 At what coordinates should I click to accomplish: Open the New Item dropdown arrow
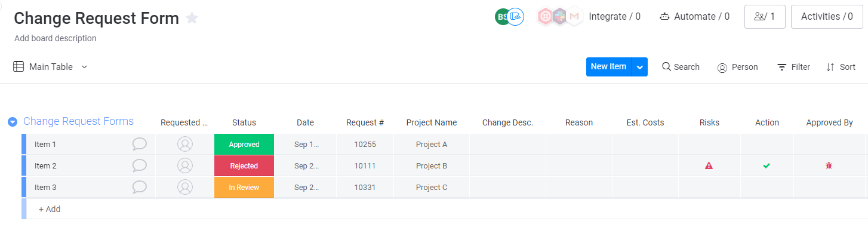pyautogui.click(x=640, y=67)
